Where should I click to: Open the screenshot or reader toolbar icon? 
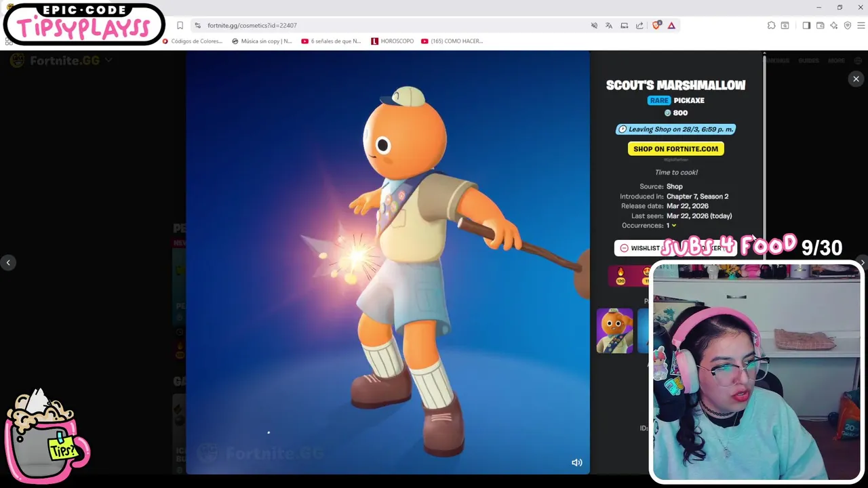785,25
